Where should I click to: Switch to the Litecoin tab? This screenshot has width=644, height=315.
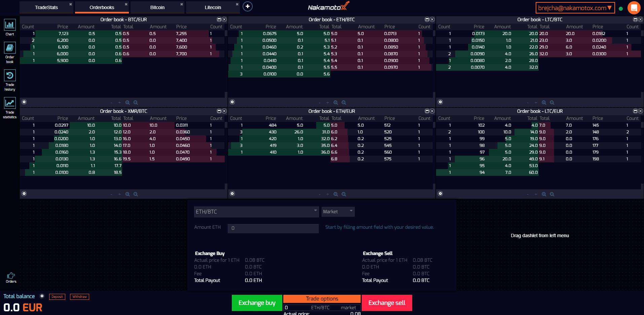(213, 7)
